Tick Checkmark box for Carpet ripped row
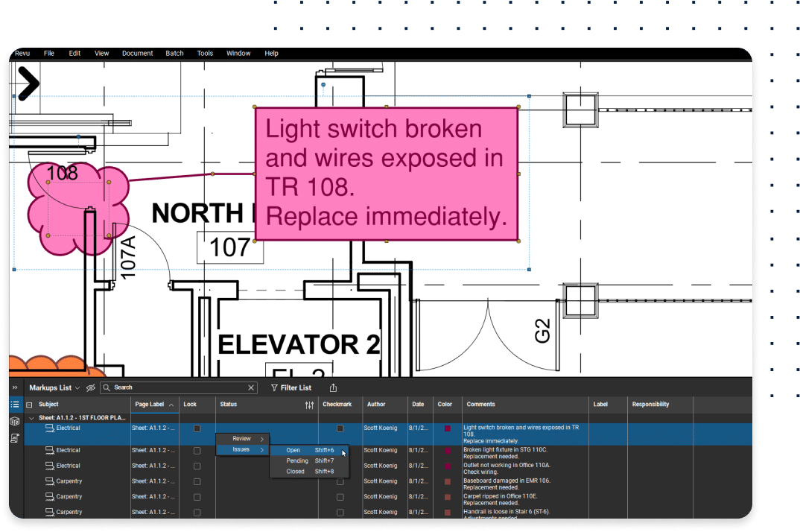 coord(340,497)
